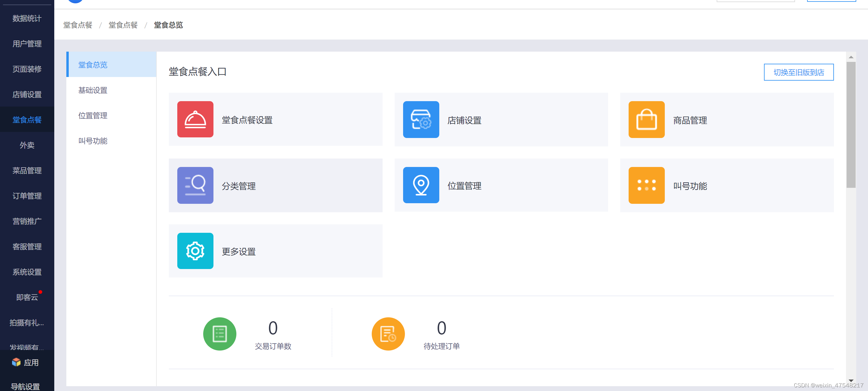Go to 订单管理 in the dark sidebar

pyautogui.click(x=27, y=196)
